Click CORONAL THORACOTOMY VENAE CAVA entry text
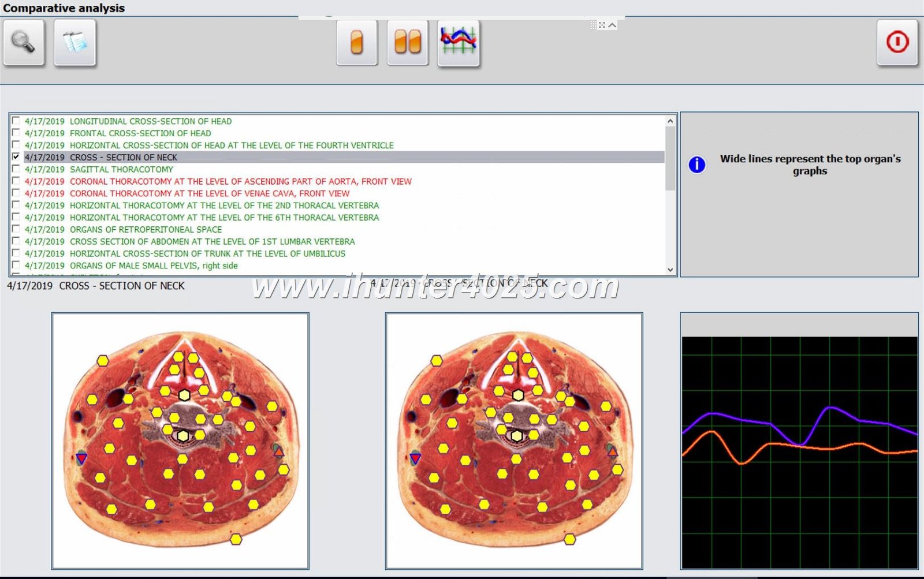The width and height of the screenshot is (924, 579). (x=209, y=193)
